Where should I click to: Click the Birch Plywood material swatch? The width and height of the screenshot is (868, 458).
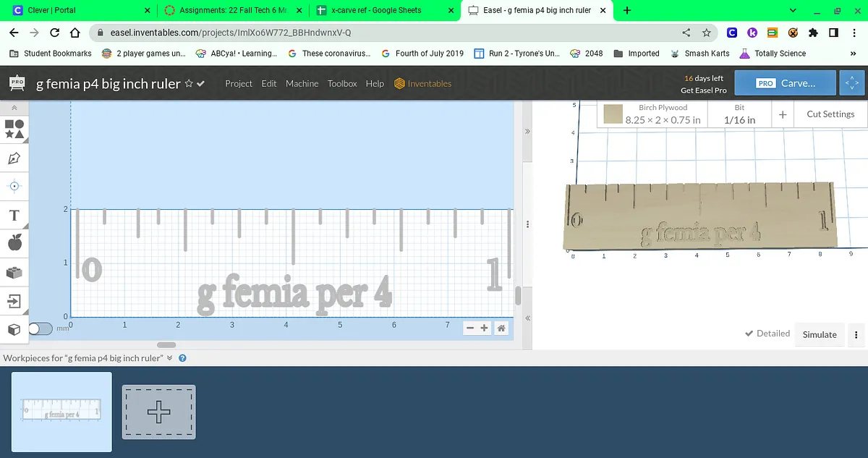[x=613, y=115]
